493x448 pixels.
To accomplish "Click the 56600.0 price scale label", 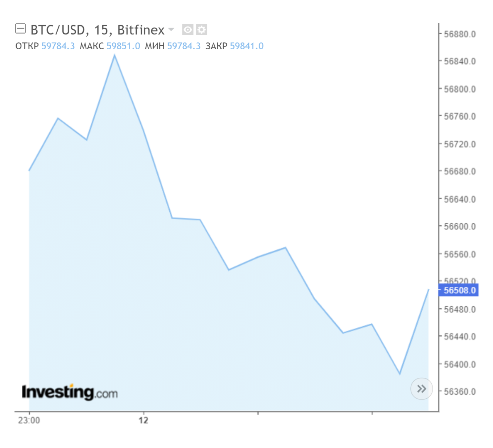I will [459, 227].
